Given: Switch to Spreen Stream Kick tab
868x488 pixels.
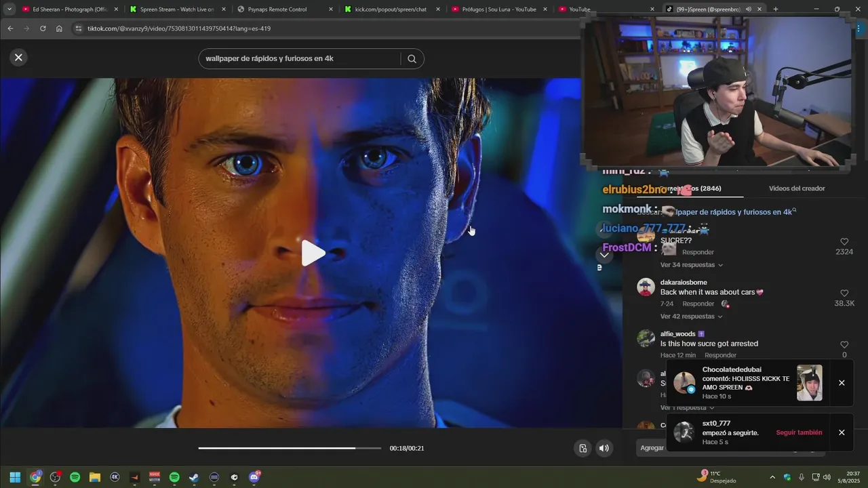Looking at the screenshot, I should [176, 9].
